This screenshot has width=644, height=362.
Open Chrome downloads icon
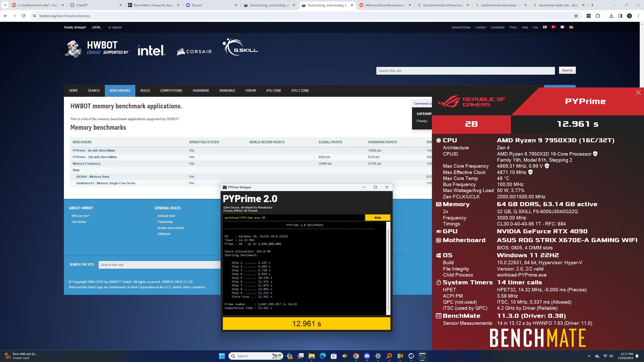[611, 16]
